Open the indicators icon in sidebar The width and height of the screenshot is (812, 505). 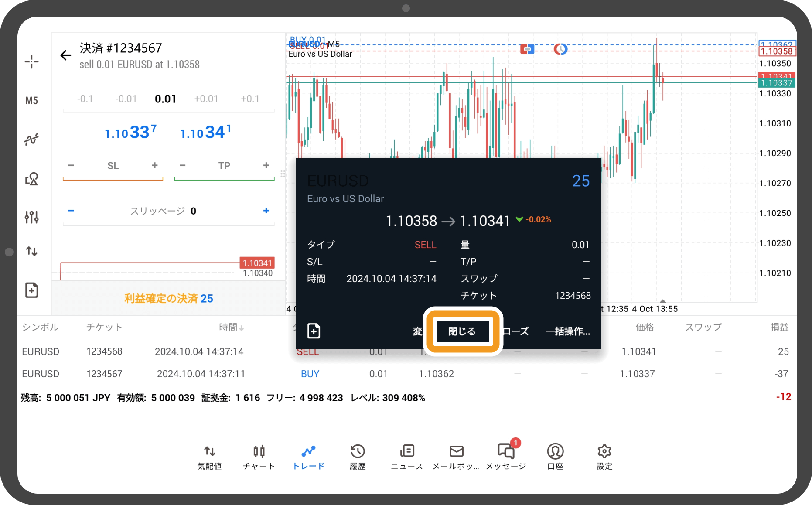click(x=31, y=140)
